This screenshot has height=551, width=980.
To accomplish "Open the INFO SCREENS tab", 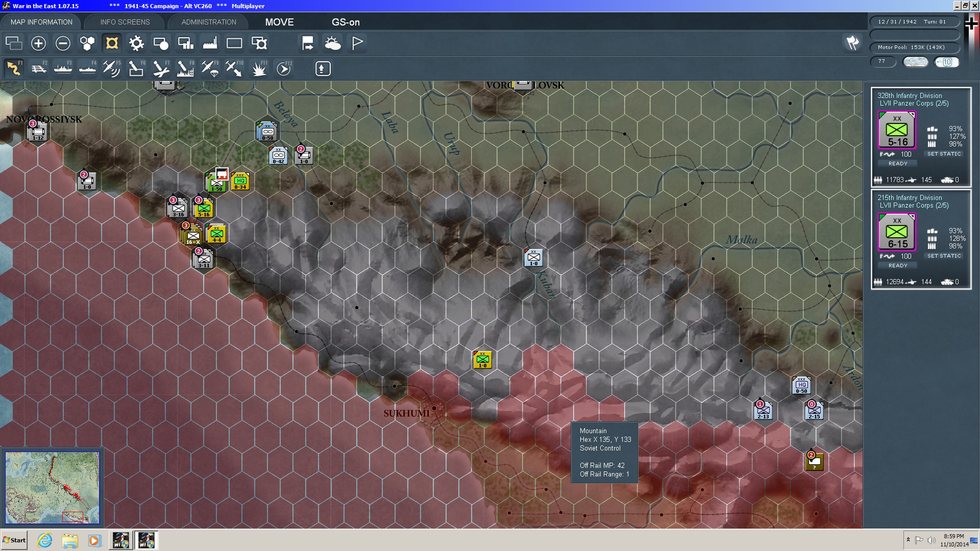I will pos(125,22).
